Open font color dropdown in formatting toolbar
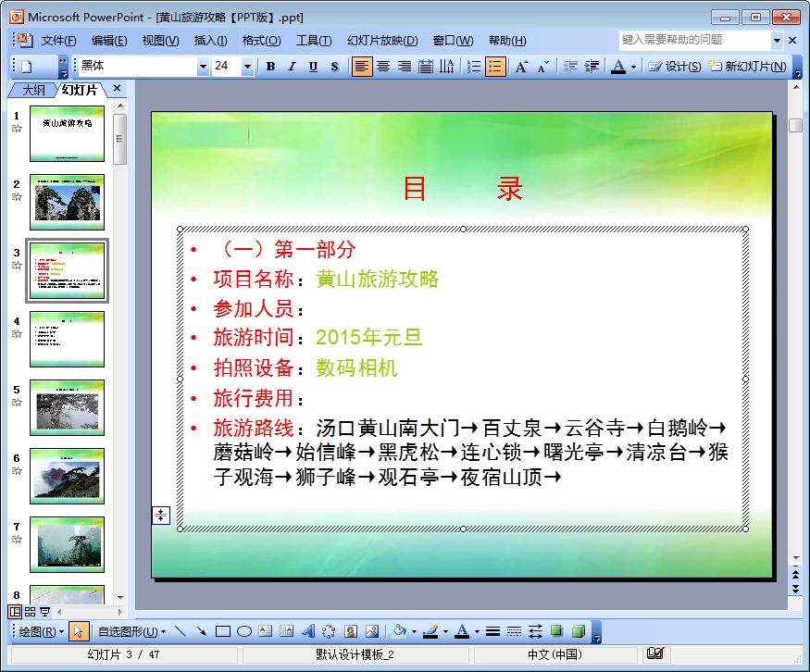Image resolution: width=810 pixels, height=672 pixels. click(x=634, y=68)
